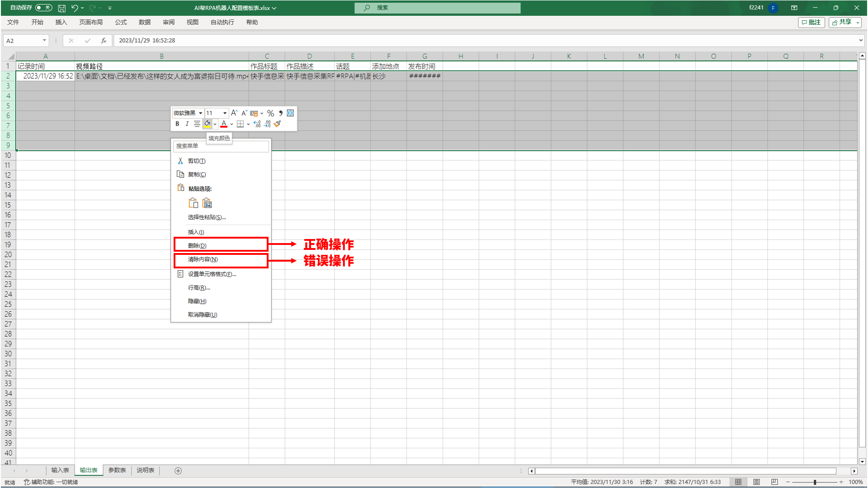
Task: Click the 共享 share button
Action: (844, 22)
